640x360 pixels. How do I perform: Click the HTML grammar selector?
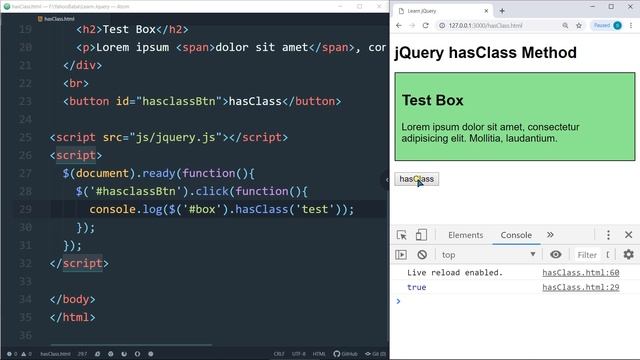pyautogui.click(x=319, y=354)
